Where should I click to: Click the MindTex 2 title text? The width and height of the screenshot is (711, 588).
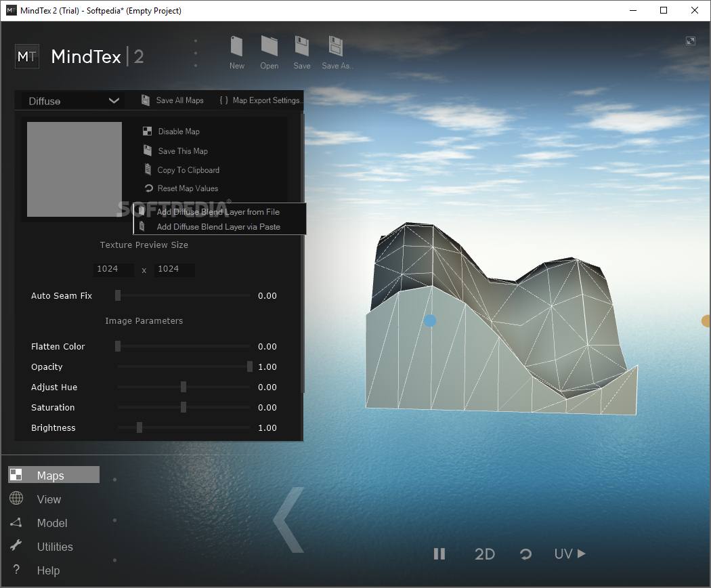98,57
